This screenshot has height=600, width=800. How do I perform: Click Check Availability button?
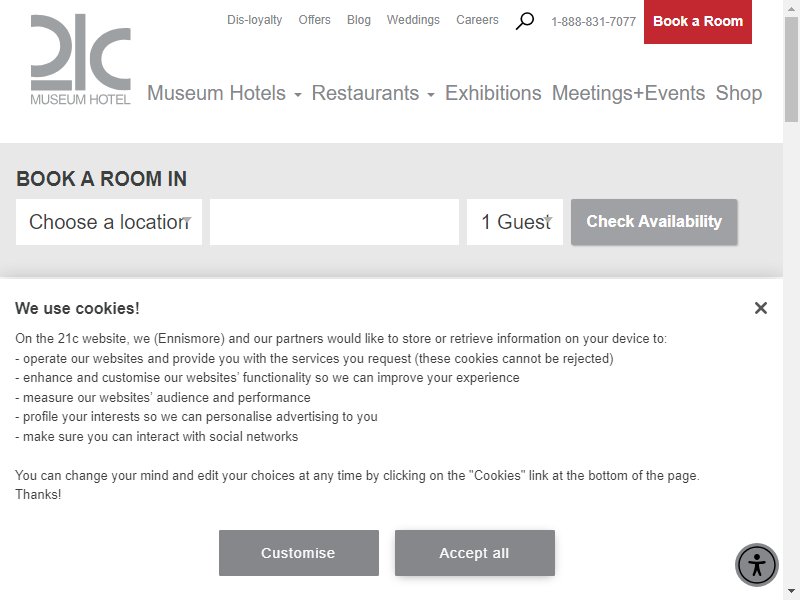[x=654, y=222]
